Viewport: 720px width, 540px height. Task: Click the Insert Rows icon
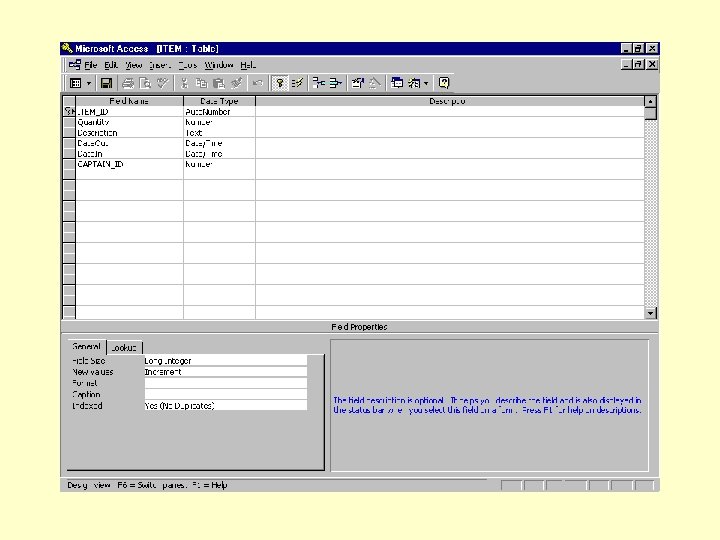[319, 83]
